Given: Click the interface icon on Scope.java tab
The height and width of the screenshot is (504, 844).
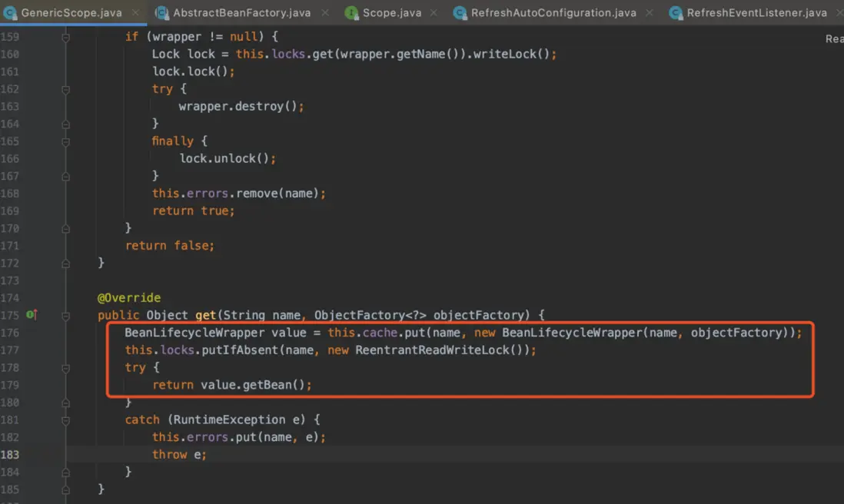Looking at the screenshot, I should [x=351, y=13].
